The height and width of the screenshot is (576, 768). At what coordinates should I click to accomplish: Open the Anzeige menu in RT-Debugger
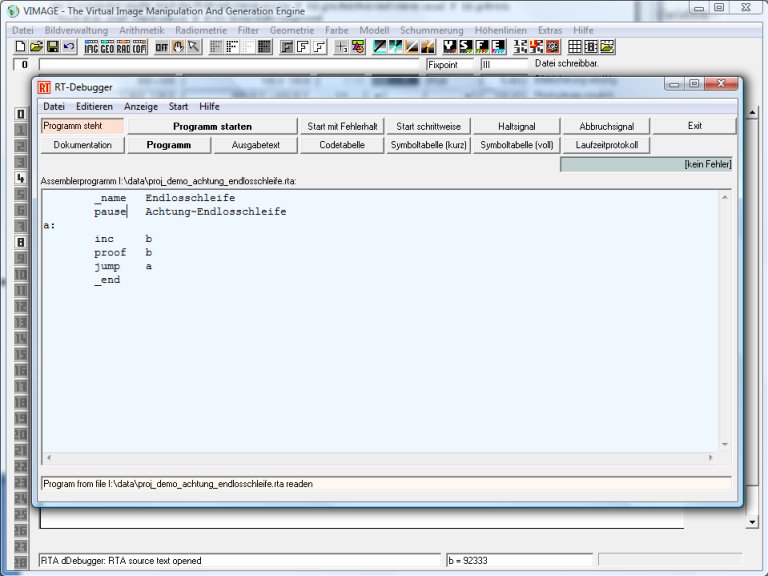pyautogui.click(x=141, y=106)
